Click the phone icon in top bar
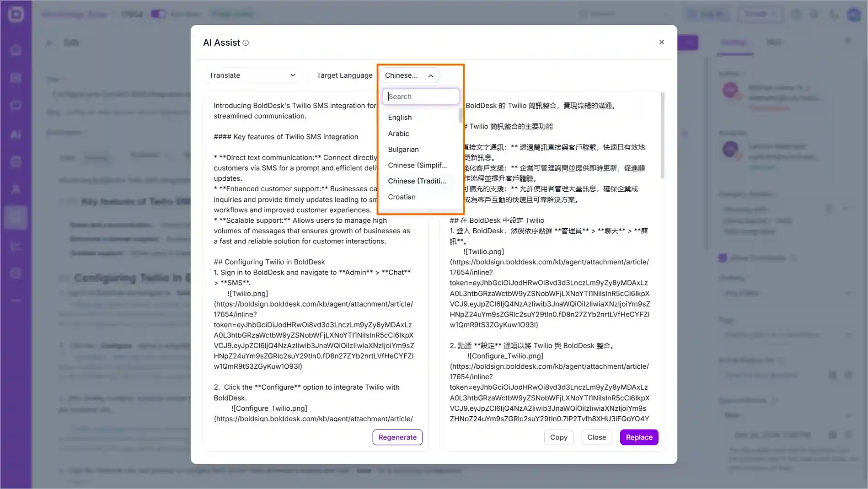The height and width of the screenshot is (489, 868). [834, 14]
